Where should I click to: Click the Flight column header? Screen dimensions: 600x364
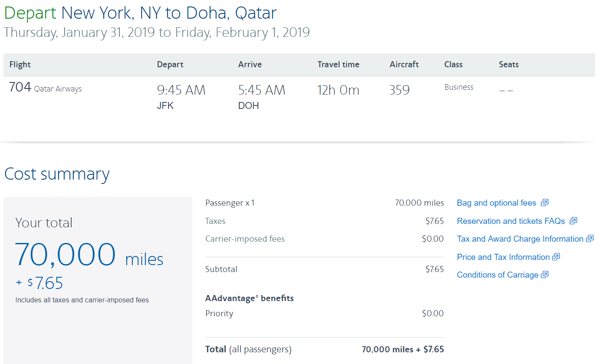tap(20, 65)
